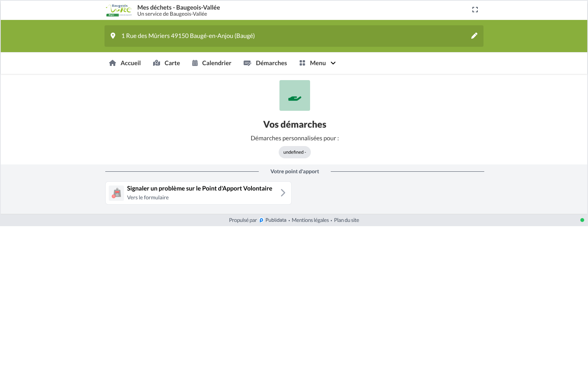
Task: Click the location pin icon
Action: click(113, 36)
